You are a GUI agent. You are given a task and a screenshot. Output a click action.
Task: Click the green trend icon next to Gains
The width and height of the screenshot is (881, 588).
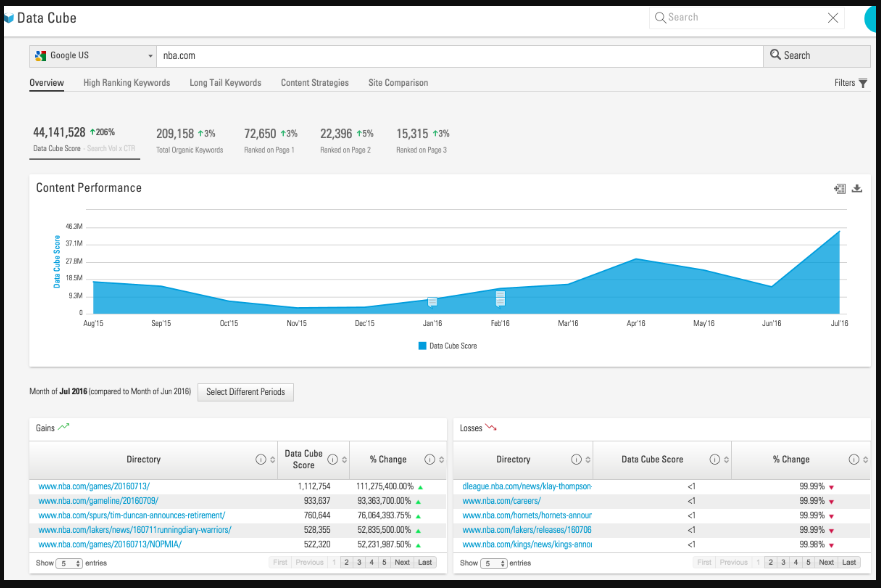click(x=64, y=425)
